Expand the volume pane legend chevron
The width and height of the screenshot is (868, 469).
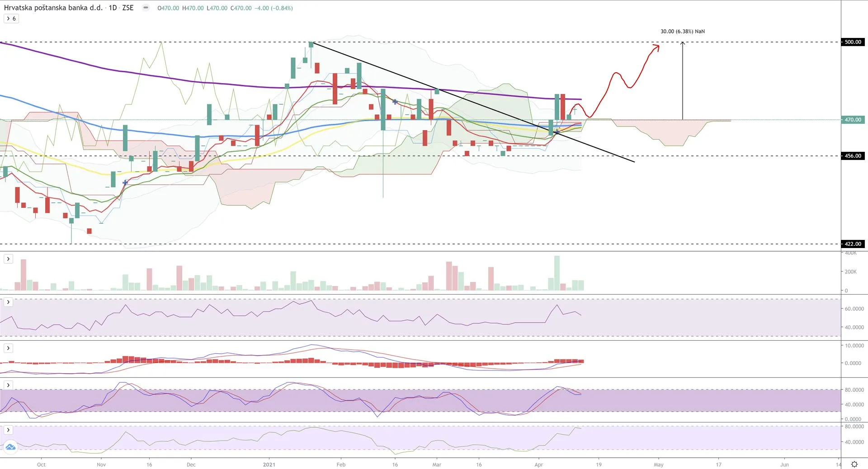(8, 259)
